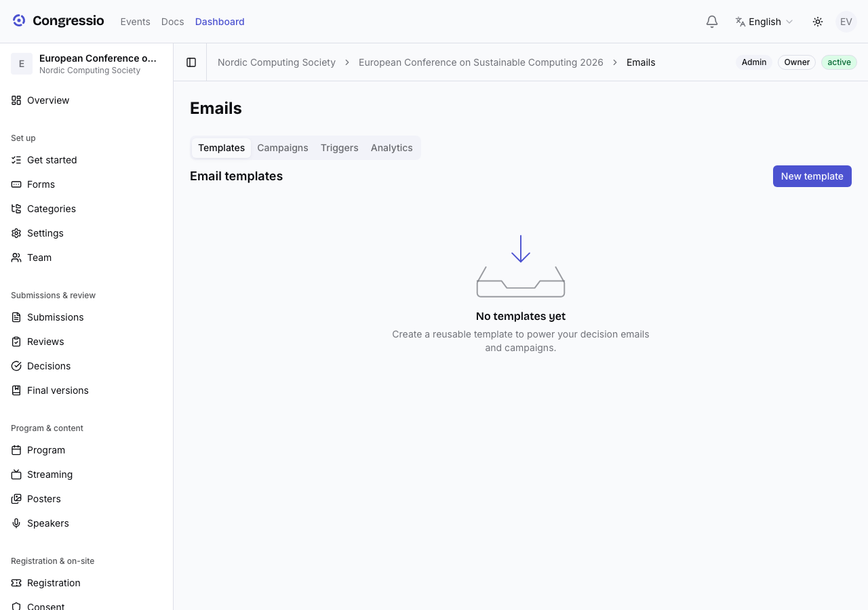Open Posters in sidebar
This screenshot has height=610, width=868.
(87, 499)
